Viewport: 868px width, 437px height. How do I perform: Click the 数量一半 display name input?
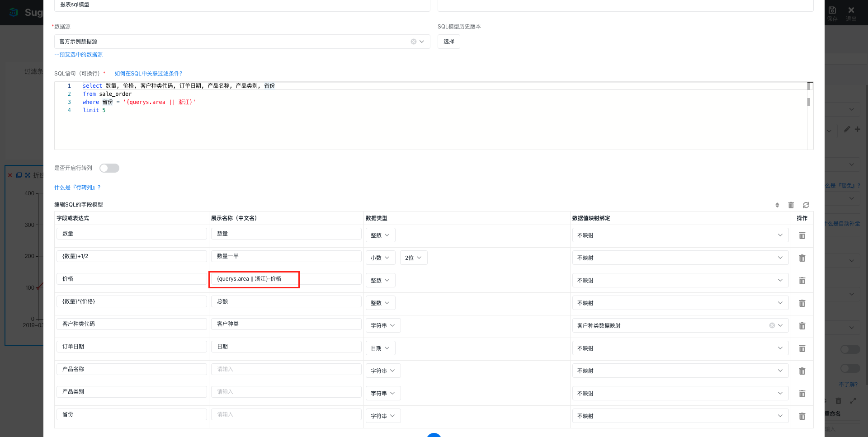coord(286,256)
